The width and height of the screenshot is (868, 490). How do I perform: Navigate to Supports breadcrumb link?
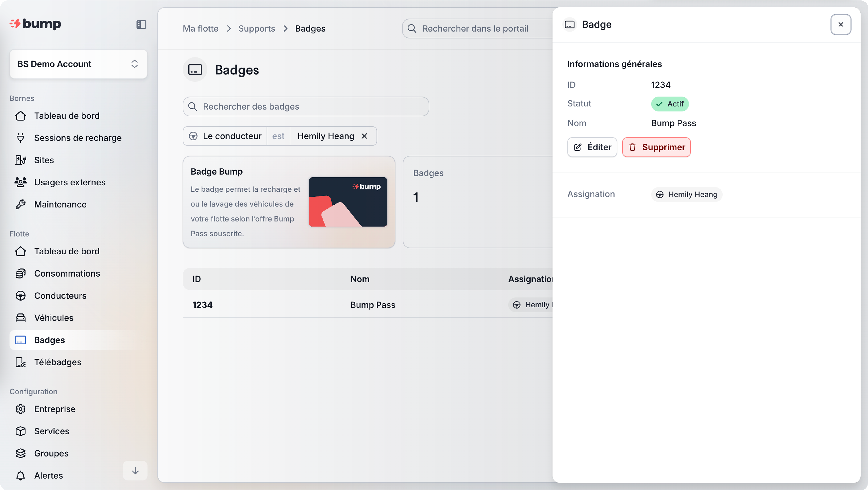click(x=256, y=29)
